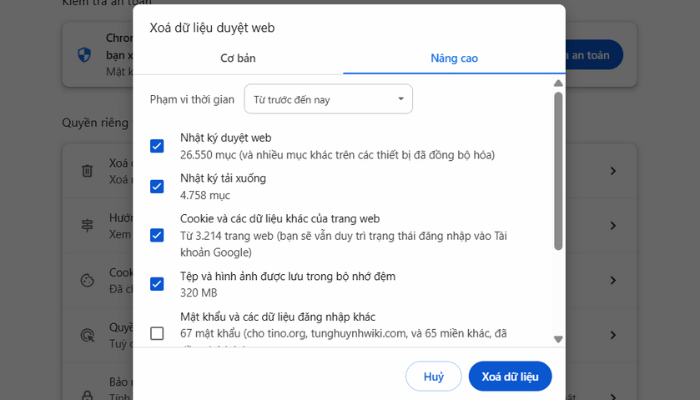The height and width of the screenshot is (400, 700).
Task: Expand the Hướng dẫn row chevron in settings
Action: point(613,225)
